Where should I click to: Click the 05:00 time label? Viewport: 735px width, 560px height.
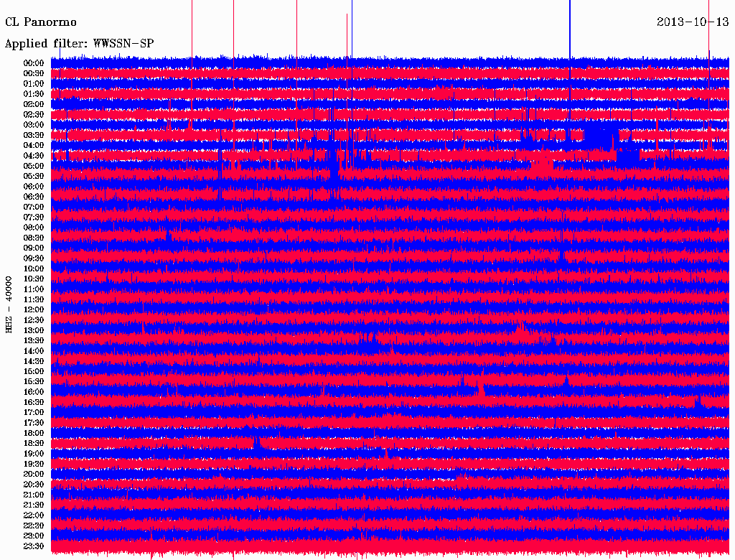[x=33, y=166]
